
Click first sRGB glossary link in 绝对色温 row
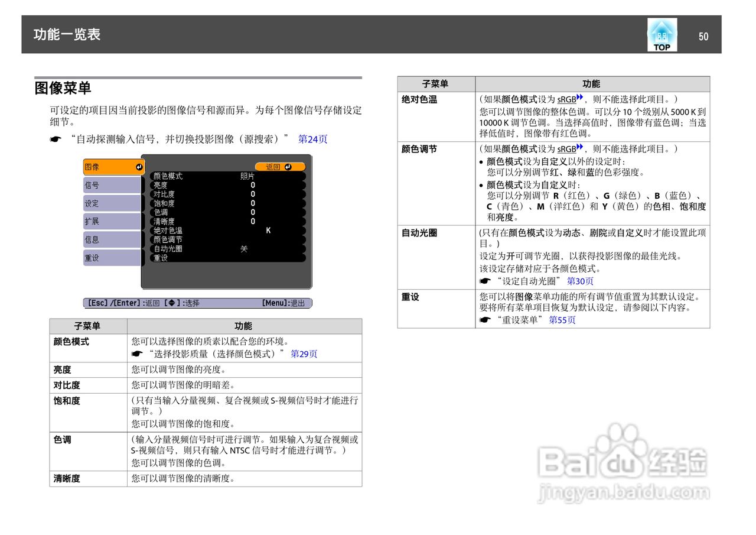tap(570, 99)
